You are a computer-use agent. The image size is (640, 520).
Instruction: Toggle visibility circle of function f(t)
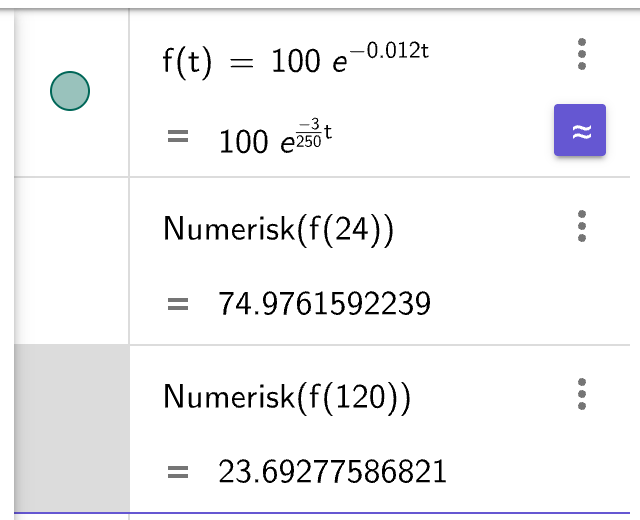pyautogui.click(x=70, y=91)
